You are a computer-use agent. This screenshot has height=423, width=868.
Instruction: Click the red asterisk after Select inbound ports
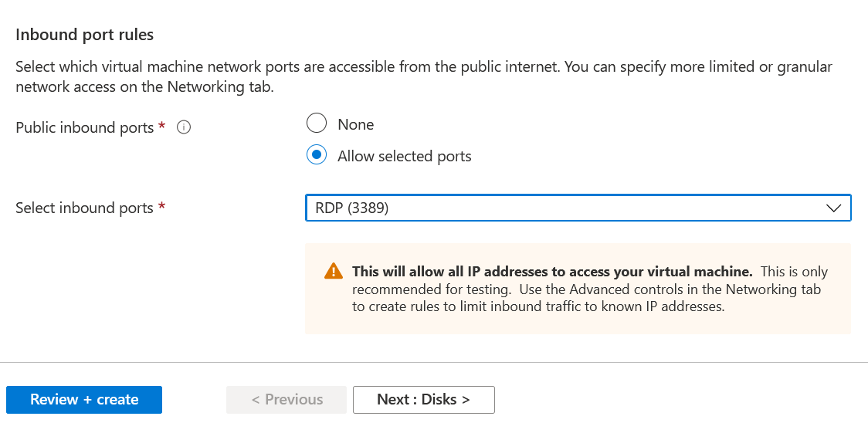pyautogui.click(x=161, y=207)
